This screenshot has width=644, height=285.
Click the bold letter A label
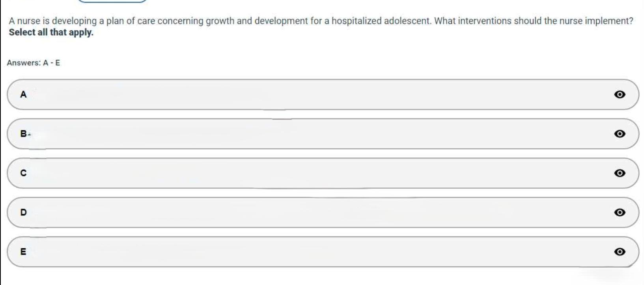[x=23, y=94]
